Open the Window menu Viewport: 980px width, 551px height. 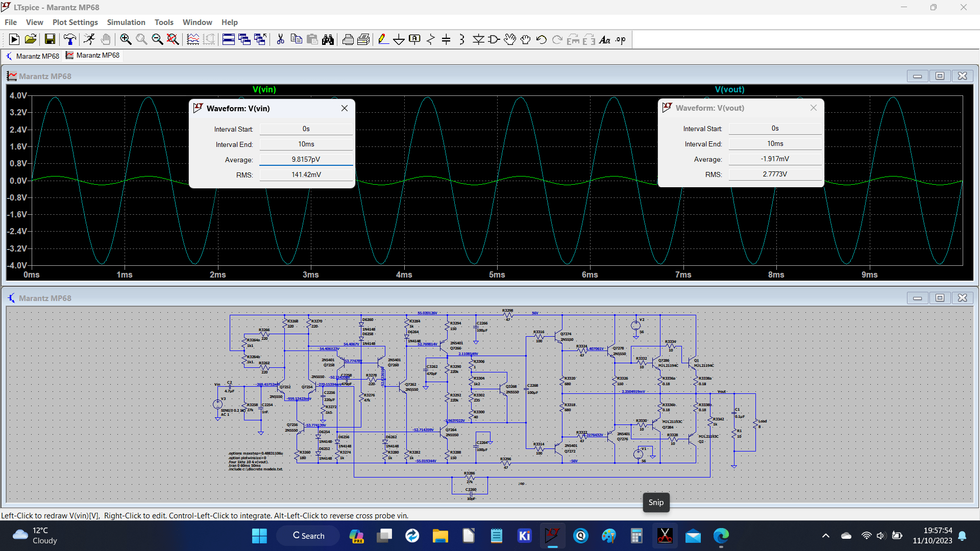(x=197, y=22)
